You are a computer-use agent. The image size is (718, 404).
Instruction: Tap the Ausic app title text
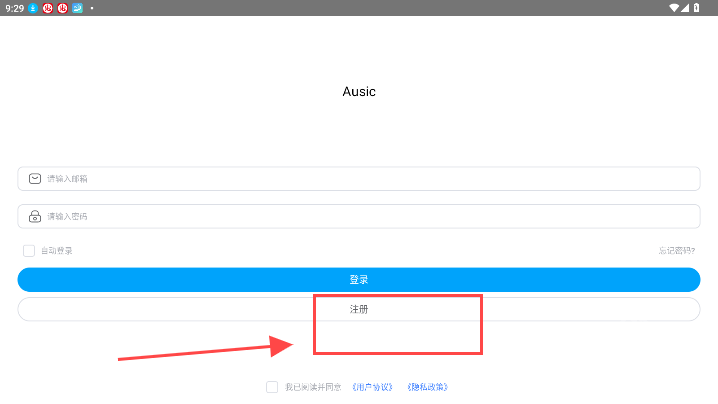click(359, 91)
